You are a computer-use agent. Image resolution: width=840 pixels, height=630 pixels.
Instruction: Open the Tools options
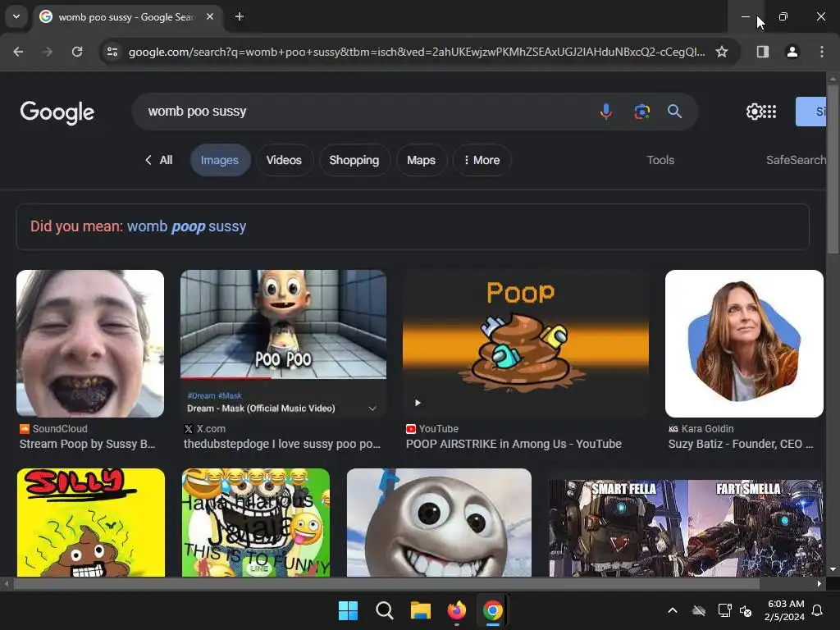click(x=660, y=160)
